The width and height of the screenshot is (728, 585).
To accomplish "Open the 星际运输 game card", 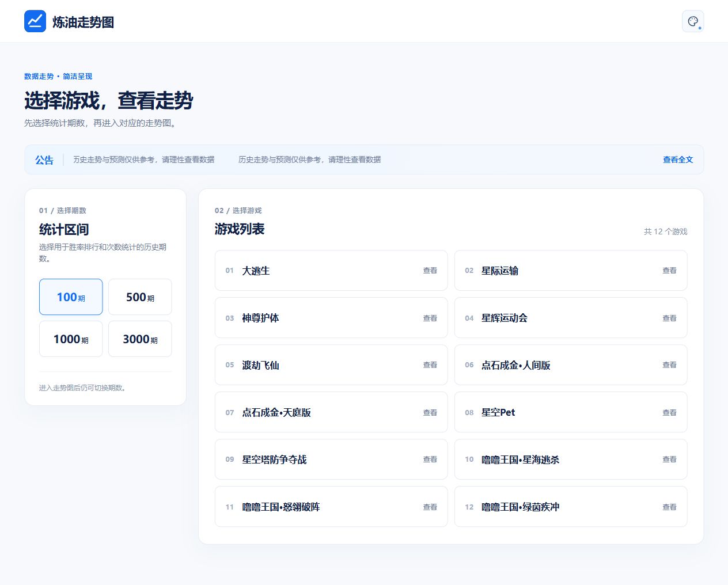I will tap(571, 271).
